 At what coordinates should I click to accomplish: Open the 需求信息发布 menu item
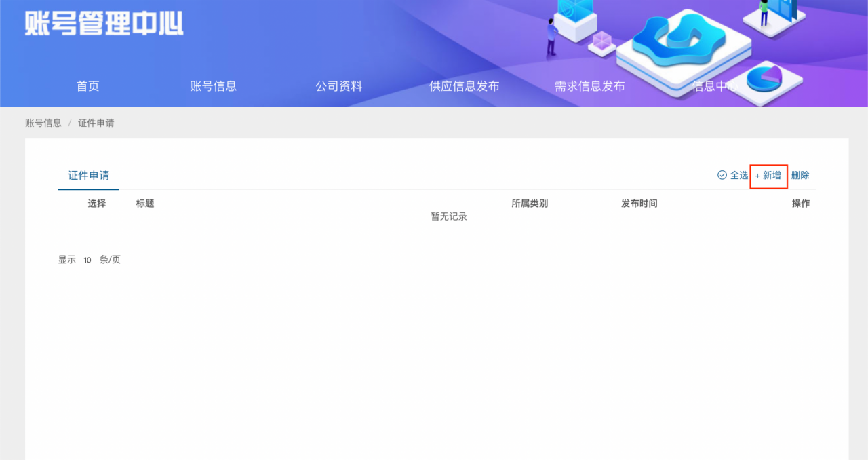pos(589,86)
